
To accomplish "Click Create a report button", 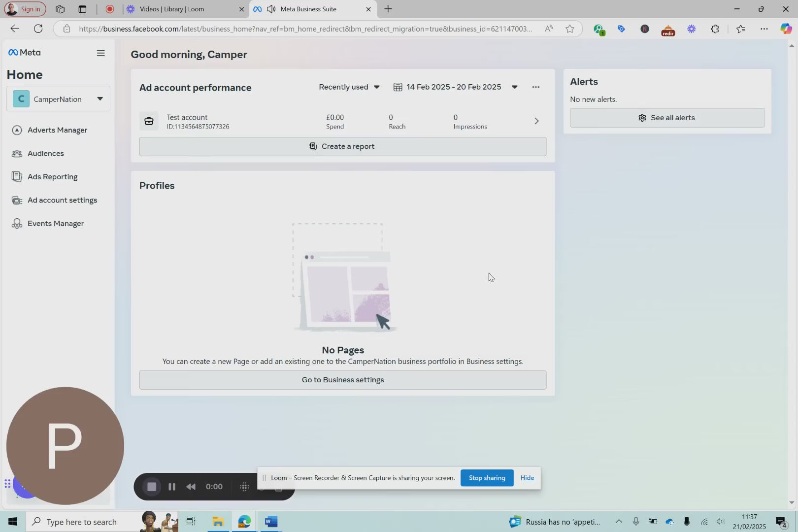I will pos(342,146).
